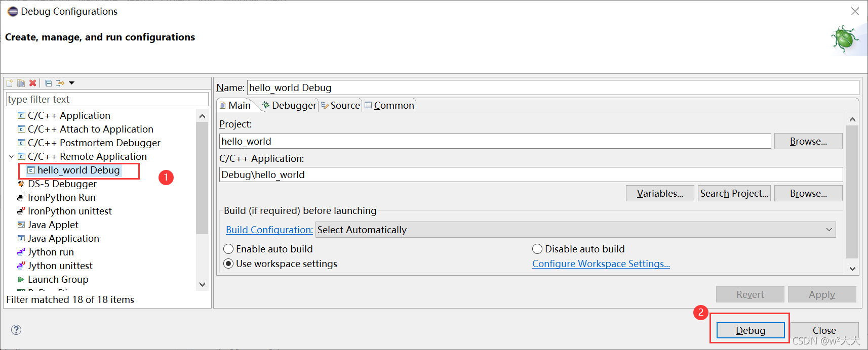
Task: Open Configure Workspace Settings link
Action: tap(601, 264)
